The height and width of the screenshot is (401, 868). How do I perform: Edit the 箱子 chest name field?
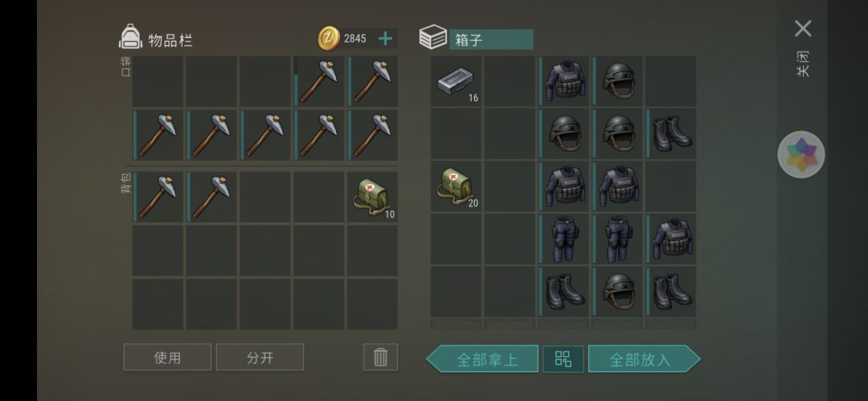(491, 39)
